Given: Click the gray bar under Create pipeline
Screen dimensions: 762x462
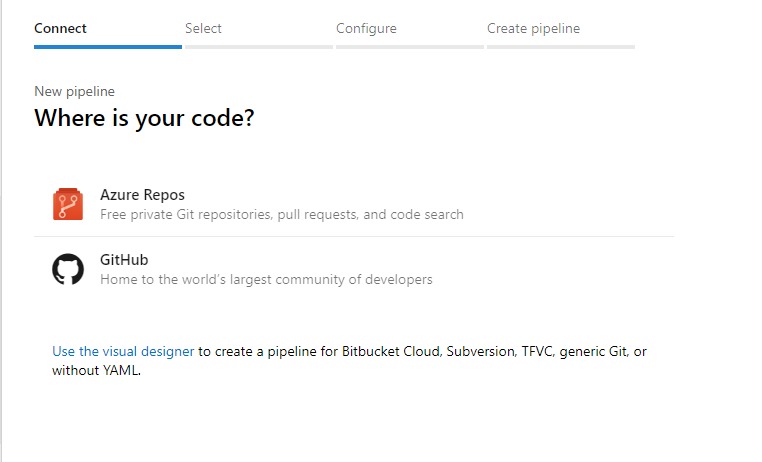Looking at the screenshot, I should (x=560, y=46).
